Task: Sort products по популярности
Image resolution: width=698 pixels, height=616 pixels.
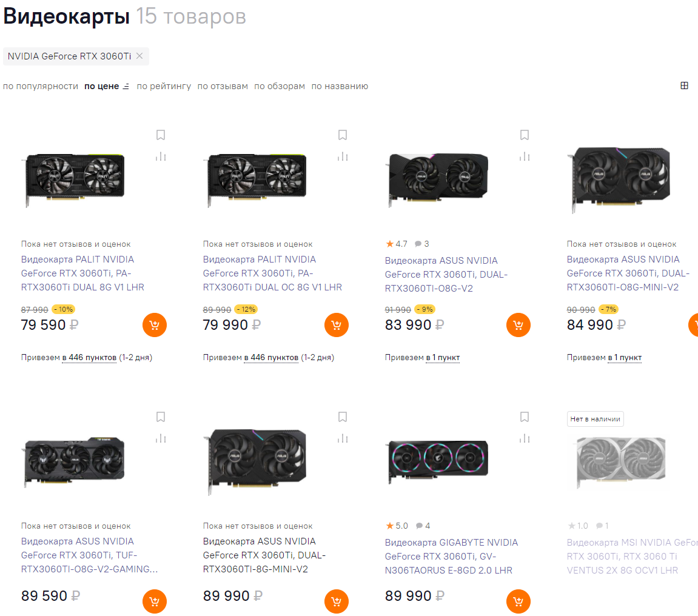Action: coord(41,86)
